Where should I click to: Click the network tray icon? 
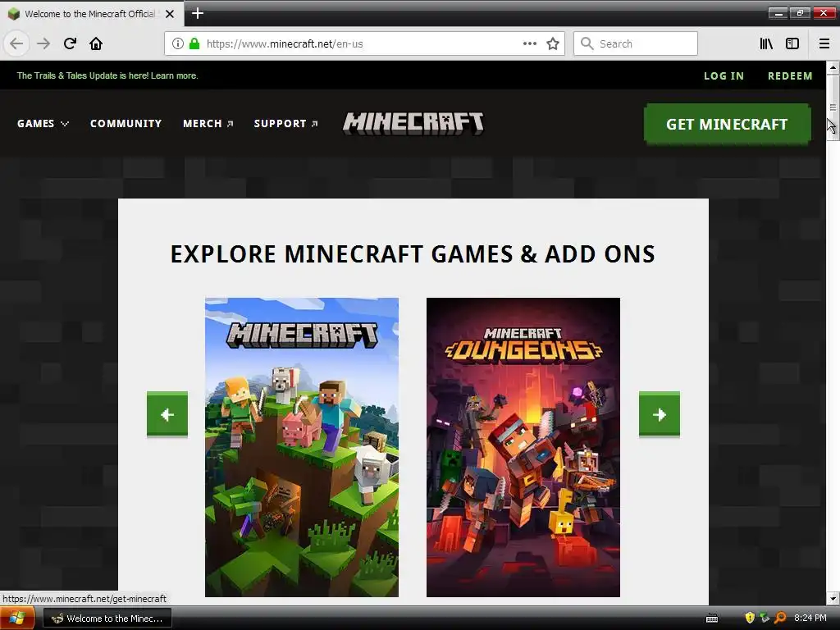(765, 618)
